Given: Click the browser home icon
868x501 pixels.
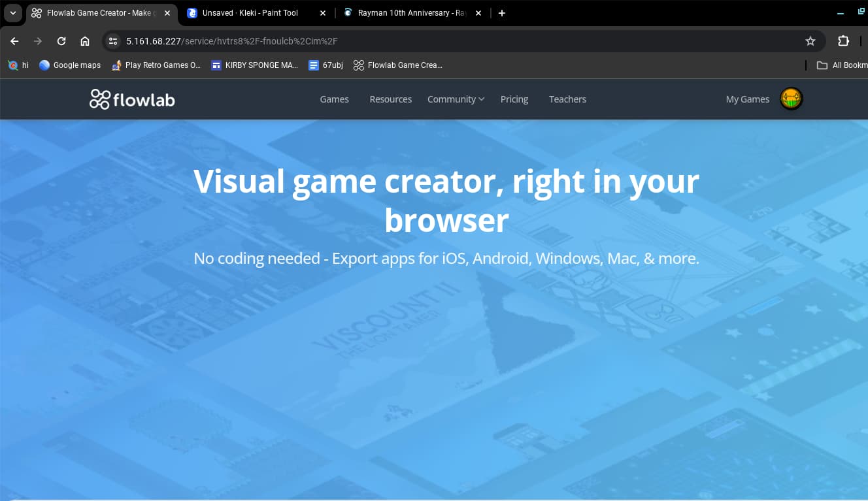Looking at the screenshot, I should coord(85,41).
